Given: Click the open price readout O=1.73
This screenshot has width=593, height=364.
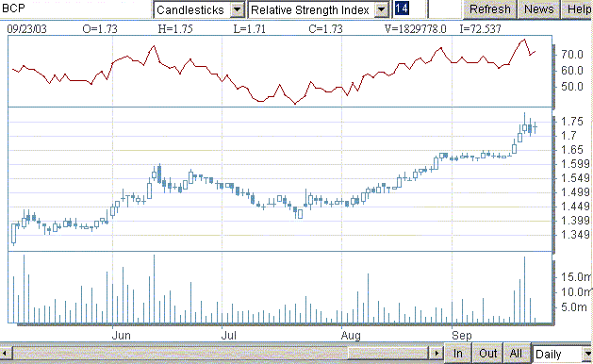Looking at the screenshot, I should click(x=100, y=29).
